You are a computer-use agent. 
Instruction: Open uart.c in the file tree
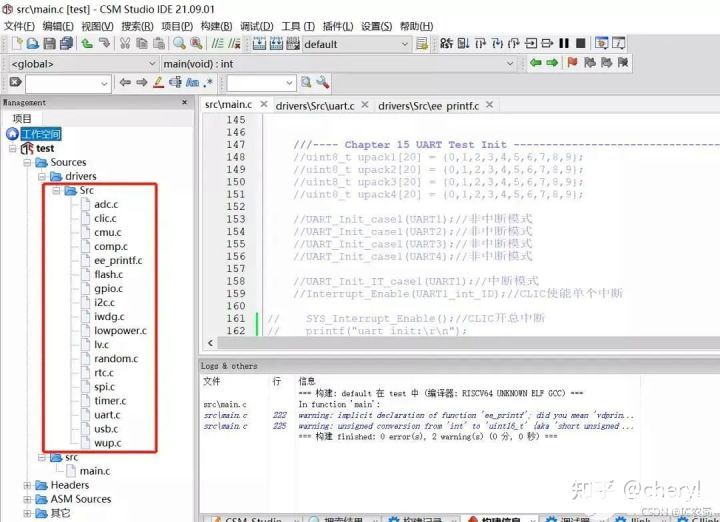click(x=107, y=415)
